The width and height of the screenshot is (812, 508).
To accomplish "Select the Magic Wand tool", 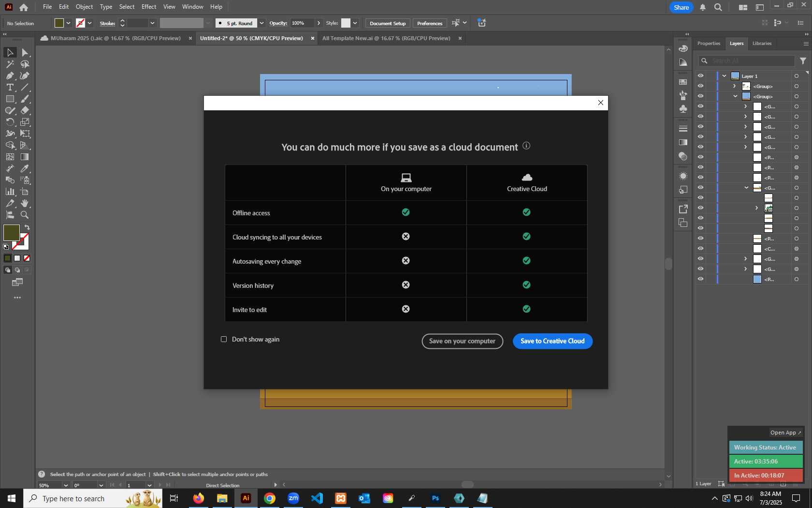I will tap(10, 64).
